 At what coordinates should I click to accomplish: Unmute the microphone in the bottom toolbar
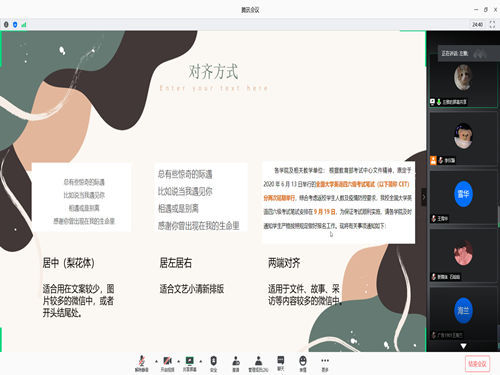142,363
